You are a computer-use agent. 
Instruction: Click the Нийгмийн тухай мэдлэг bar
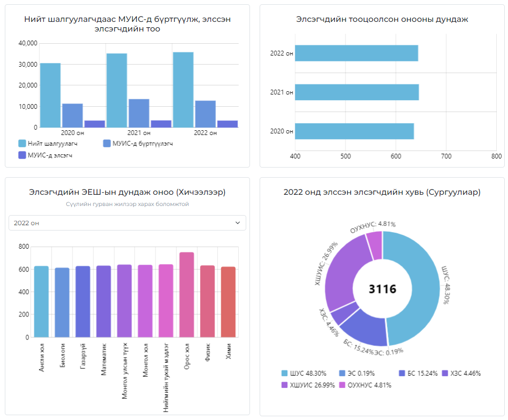coord(166,301)
